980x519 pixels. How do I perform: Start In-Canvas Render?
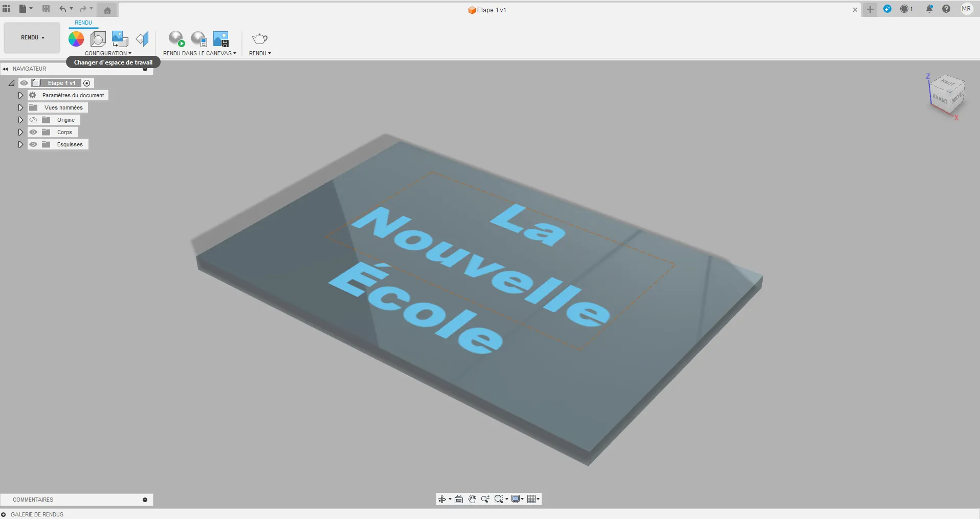point(176,39)
